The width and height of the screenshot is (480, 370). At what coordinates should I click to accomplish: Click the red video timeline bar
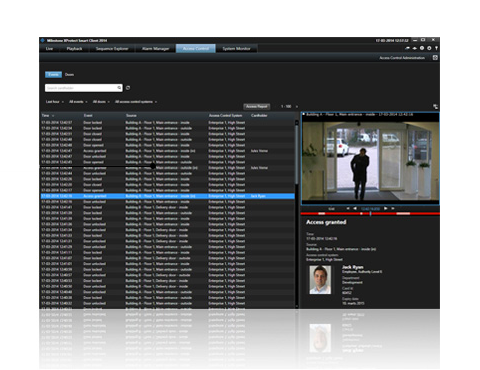tap(370, 213)
